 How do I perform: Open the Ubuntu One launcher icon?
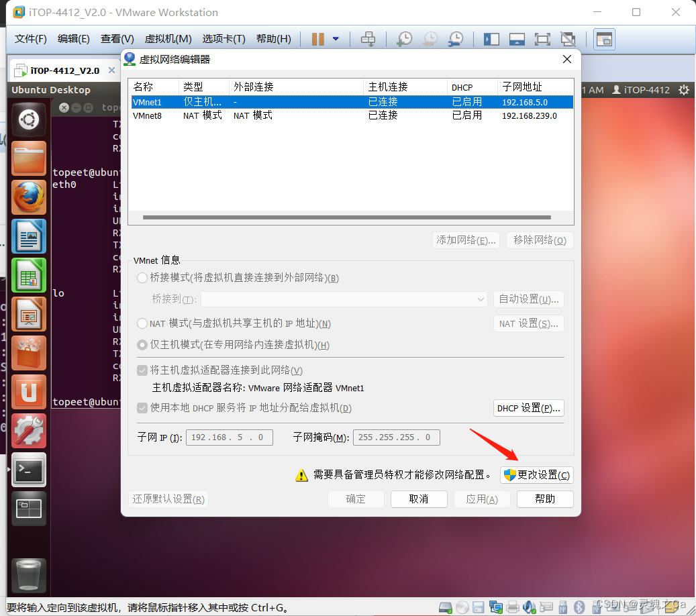pyautogui.click(x=29, y=393)
